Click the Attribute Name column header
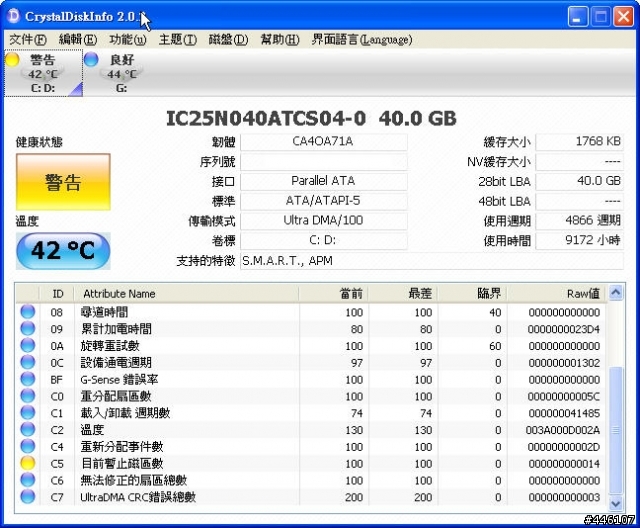 tap(187, 294)
